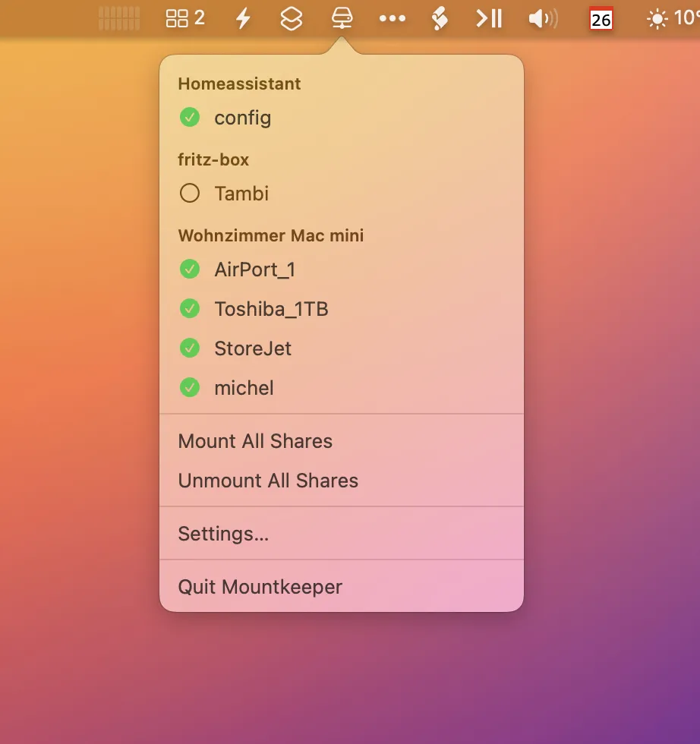
Task: Quit Mountkeeper from the menu
Action: 260,587
